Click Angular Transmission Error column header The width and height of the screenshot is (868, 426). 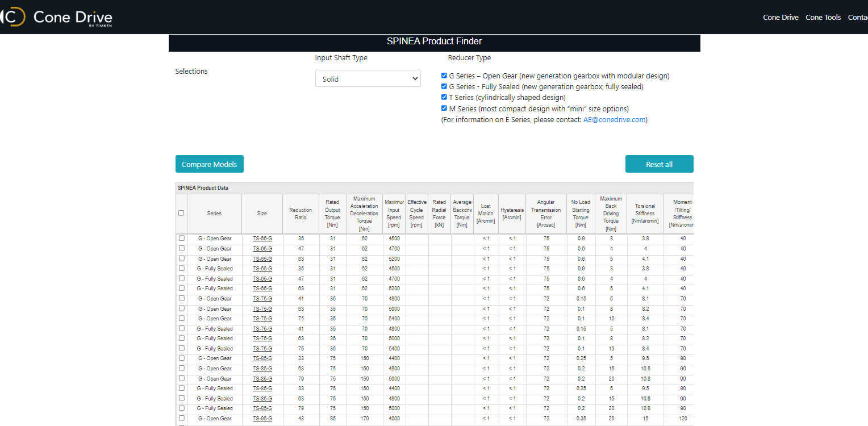tap(546, 214)
